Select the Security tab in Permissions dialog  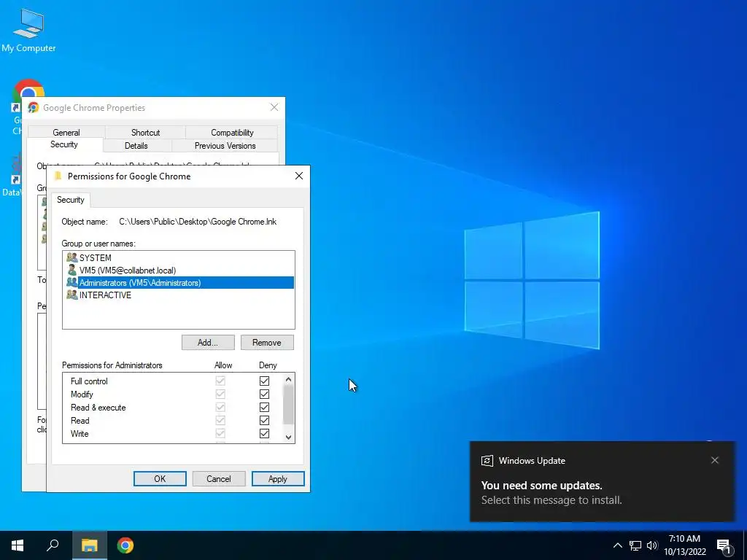coord(71,200)
